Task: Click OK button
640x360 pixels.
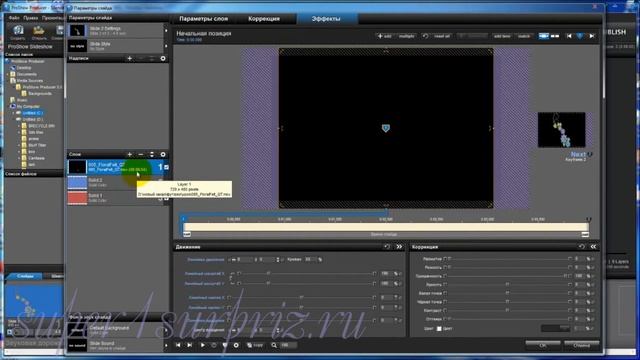Action: (x=542, y=345)
